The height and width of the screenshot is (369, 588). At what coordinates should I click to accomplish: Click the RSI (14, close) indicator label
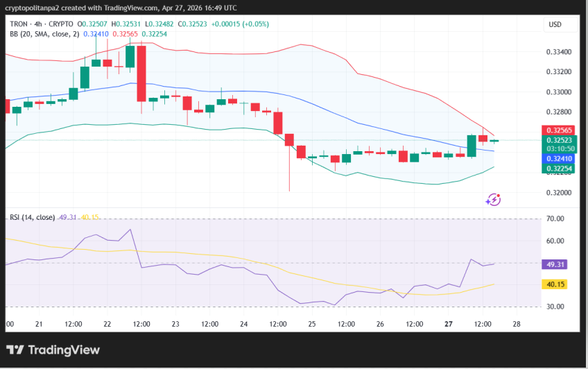[x=32, y=217]
